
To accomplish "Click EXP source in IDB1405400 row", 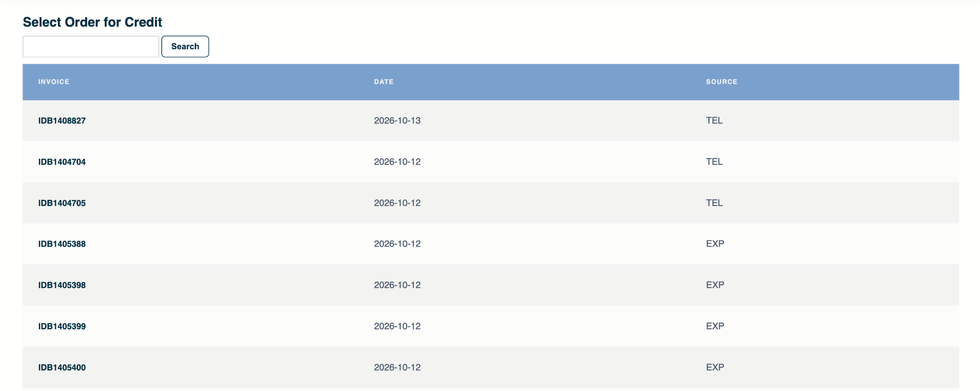I will tap(715, 367).
